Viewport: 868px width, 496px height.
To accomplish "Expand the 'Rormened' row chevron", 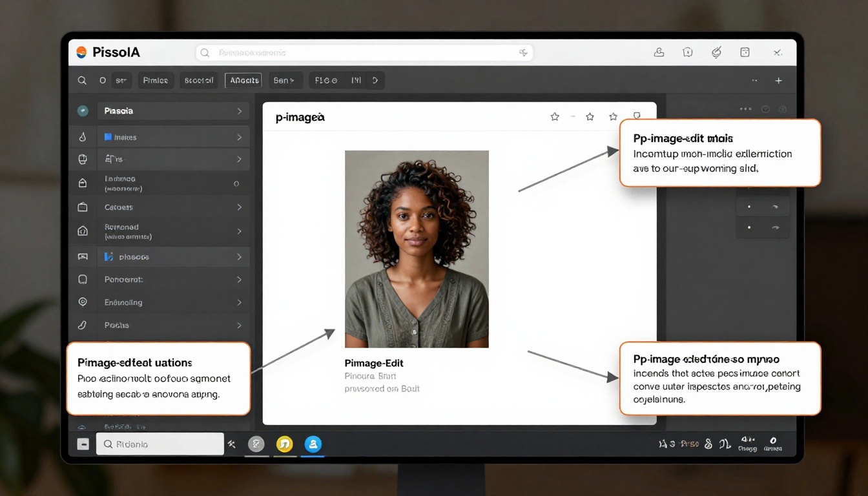I will point(239,231).
